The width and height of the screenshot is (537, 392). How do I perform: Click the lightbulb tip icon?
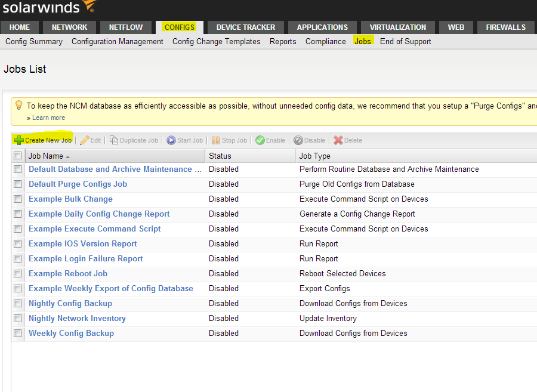(19, 105)
